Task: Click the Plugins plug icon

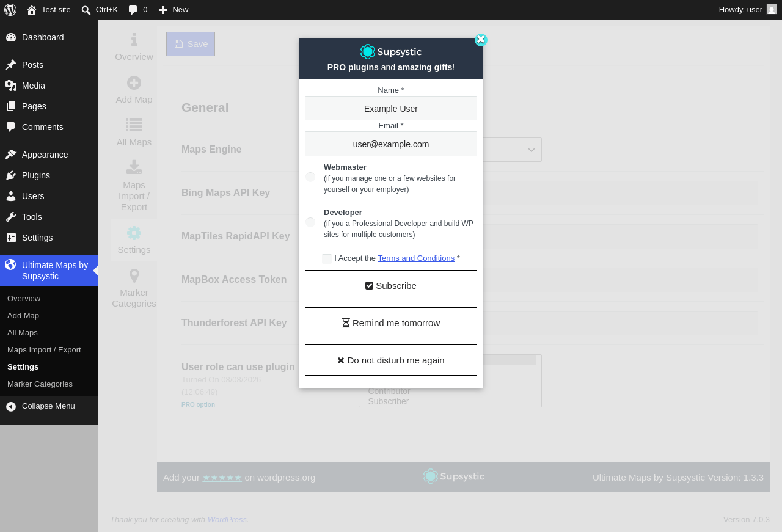Action: pos(11,175)
